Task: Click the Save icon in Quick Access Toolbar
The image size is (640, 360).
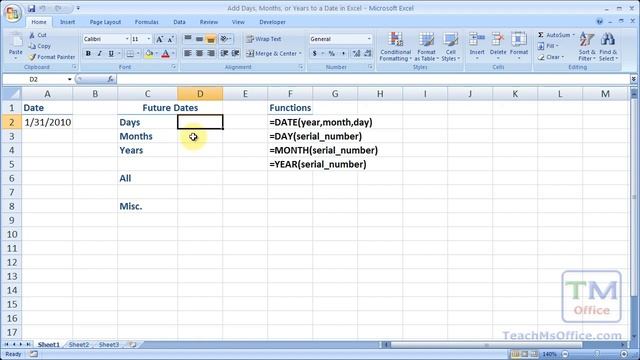Action: click(31, 8)
